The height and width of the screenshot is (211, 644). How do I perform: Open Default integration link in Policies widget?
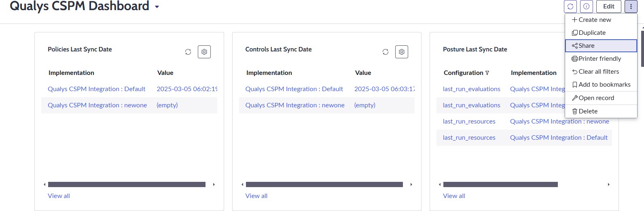pos(96,89)
